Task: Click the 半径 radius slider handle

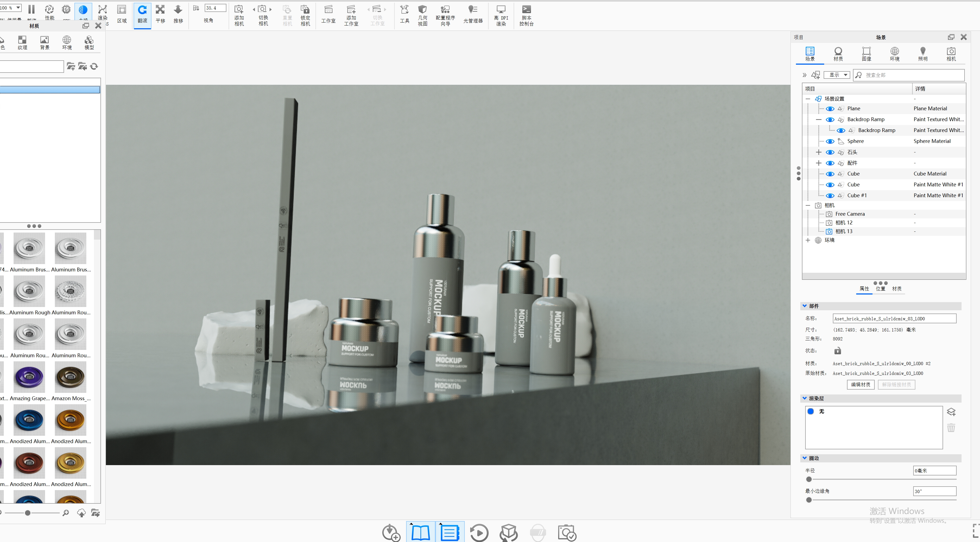Action: tap(809, 479)
